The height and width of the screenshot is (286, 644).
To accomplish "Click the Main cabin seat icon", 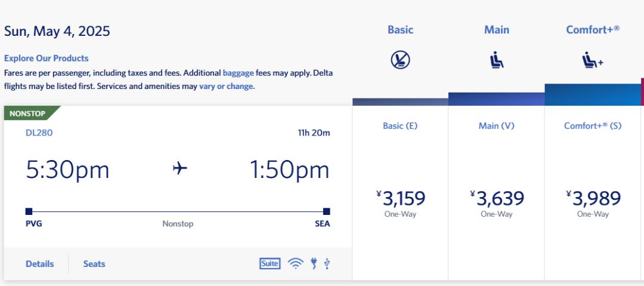I will pos(497,61).
